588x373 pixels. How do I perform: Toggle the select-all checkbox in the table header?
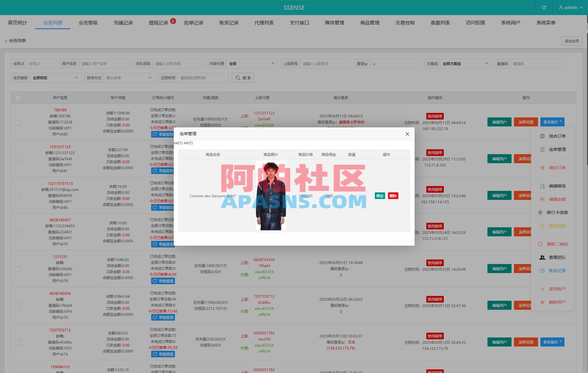coord(18,98)
